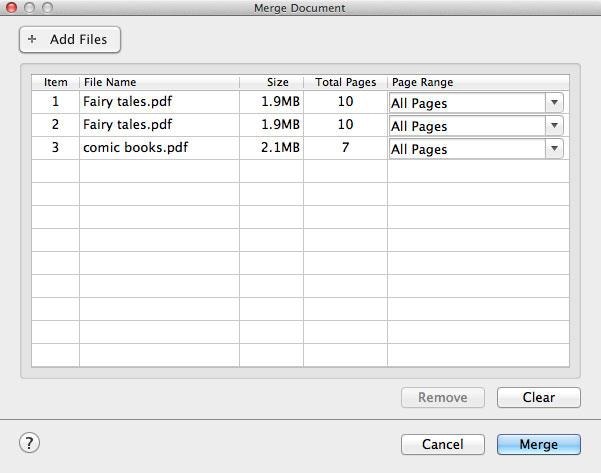The height and width of the screenshot is (473, 601).
Task: Click the Item column header
Action: [x=56, y=82]
